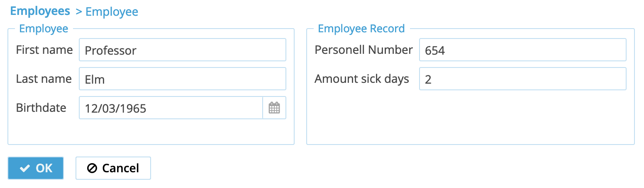Click the Birthdate label

pos(41,108)
